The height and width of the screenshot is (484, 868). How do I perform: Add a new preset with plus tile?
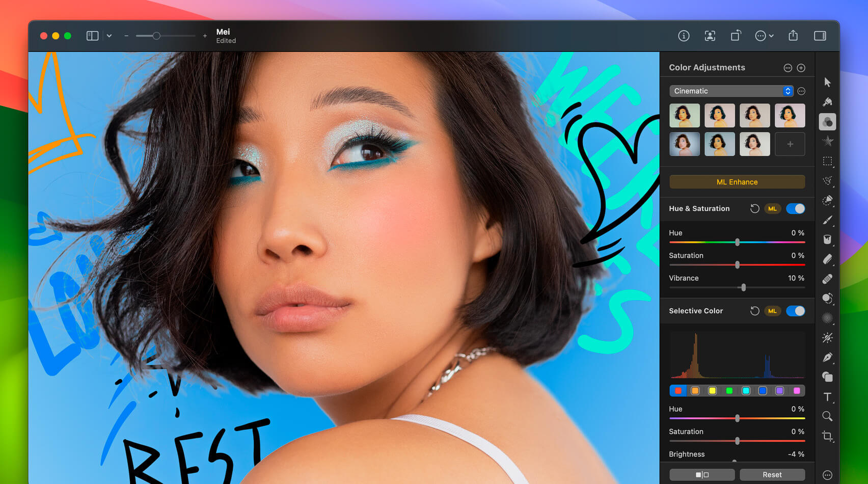[x=790, y=144]
